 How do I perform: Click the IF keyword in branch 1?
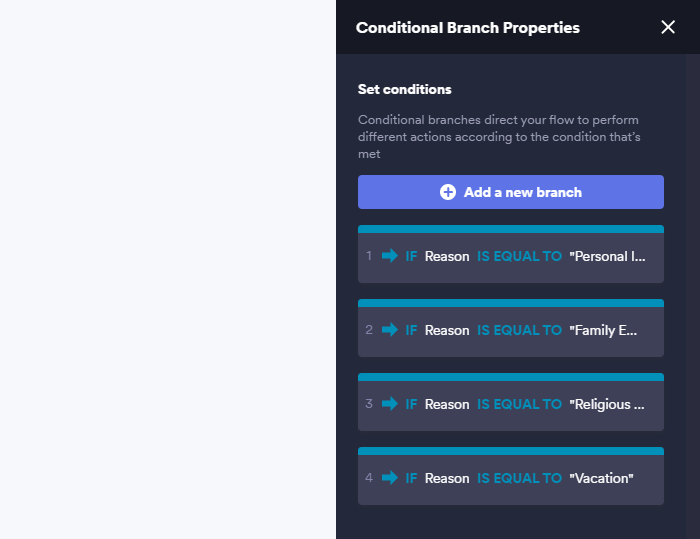411,256
